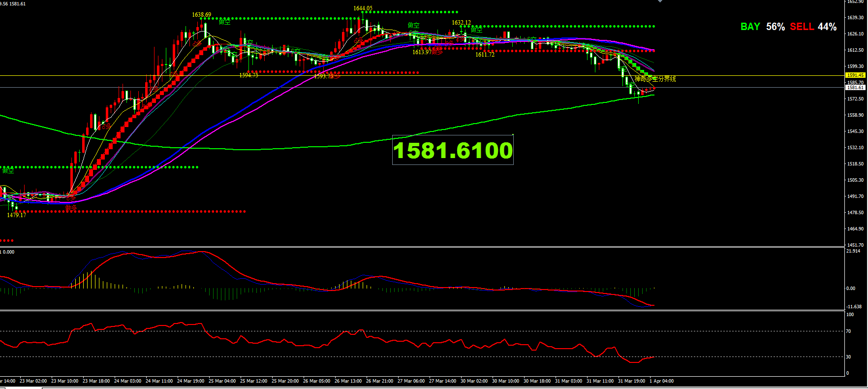Image resolution: width=868 pixels, height=389 pixels.
Task: Click the 23 Mar 02:00 time label
Action: click(33, 381)
